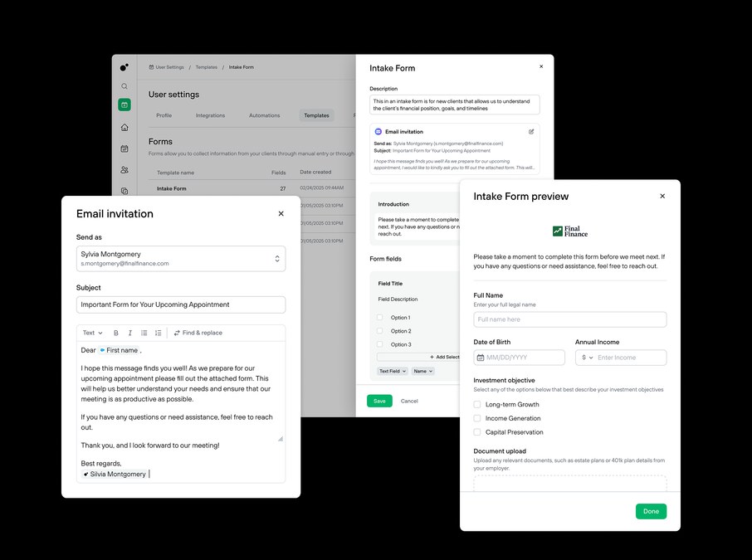Image resolution: width=752 pixels, height=560 pixels.
Task: Check the Capital Preservation checkbox
Action: click(477, 432)
